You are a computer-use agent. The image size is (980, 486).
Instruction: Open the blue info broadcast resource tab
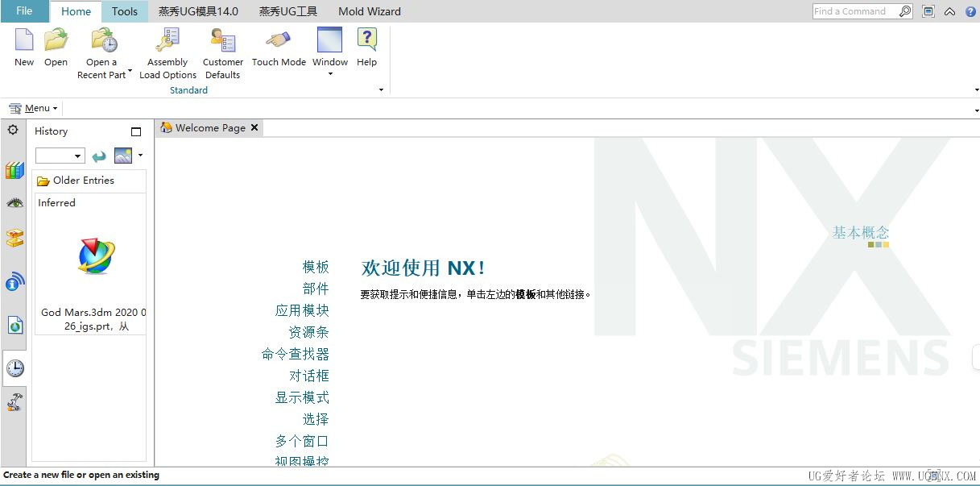14,282
